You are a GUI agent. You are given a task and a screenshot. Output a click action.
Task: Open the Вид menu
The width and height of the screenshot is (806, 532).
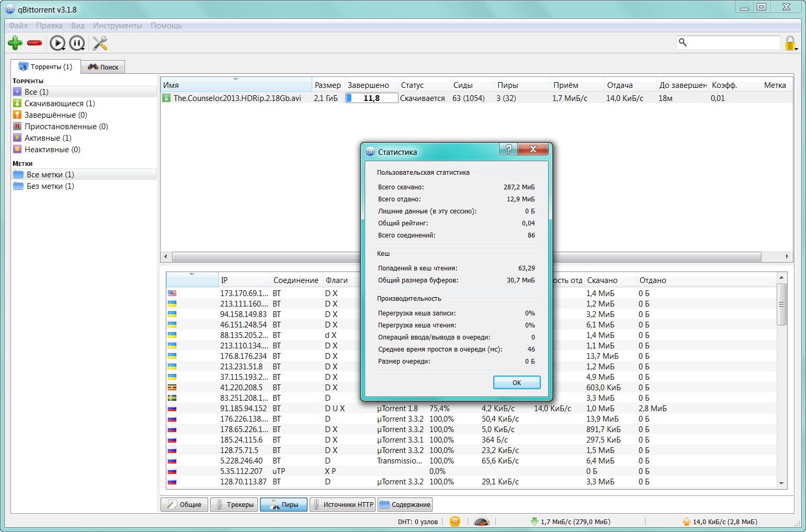pos(78,25)
